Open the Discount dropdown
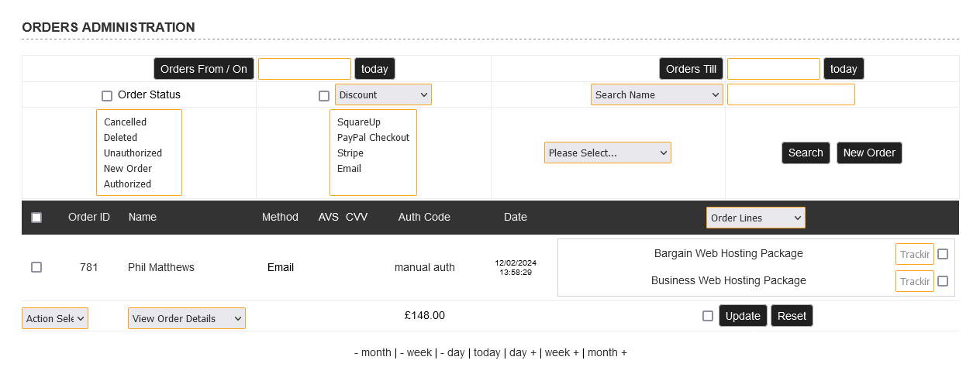The width and height of the screenshot is (980, 374). (383, 95)
